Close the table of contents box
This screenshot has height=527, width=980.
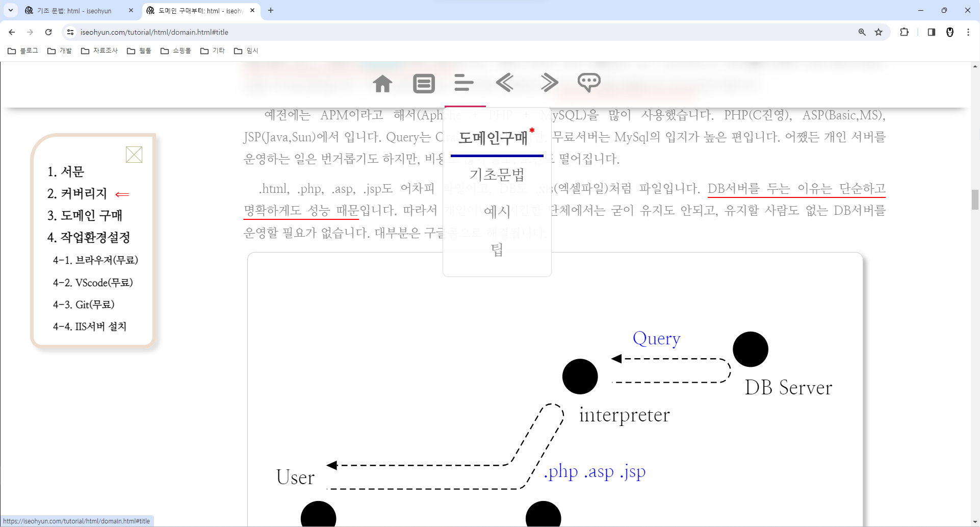(x=134, y=155)
